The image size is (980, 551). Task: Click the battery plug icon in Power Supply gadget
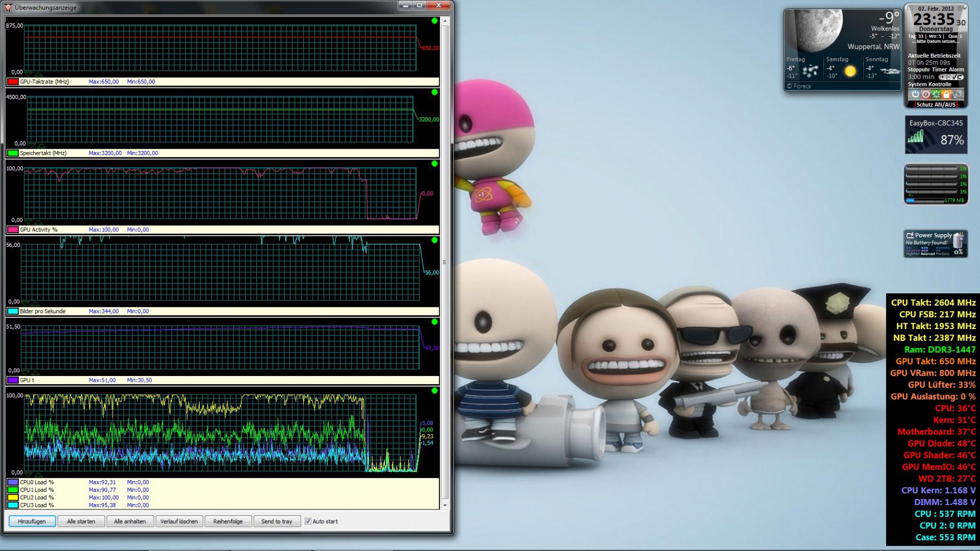click(960, 239)
